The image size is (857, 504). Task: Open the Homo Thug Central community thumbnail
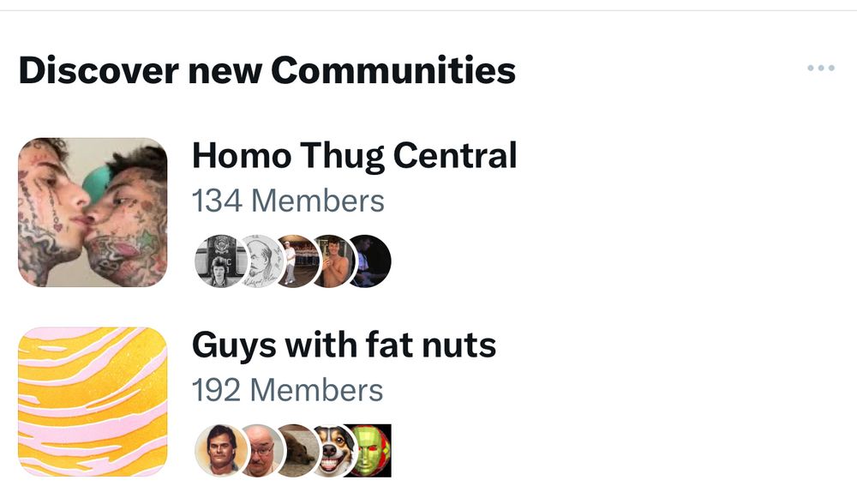(90, 208)
